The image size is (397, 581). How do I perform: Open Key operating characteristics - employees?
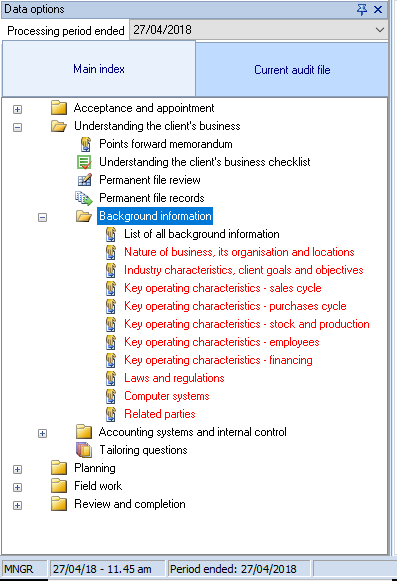tap(222, 342)
